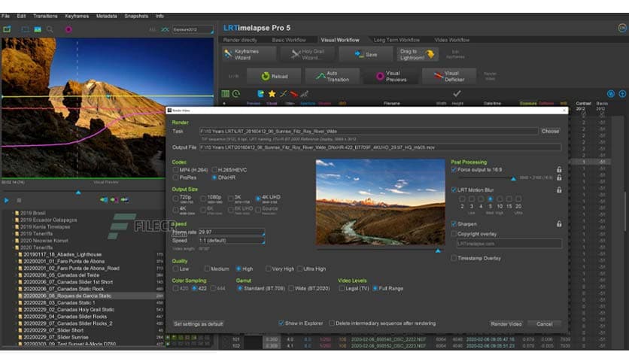
Task: Toggle Force output to 16:9 checkbox
Action: (x=454, y=169)
